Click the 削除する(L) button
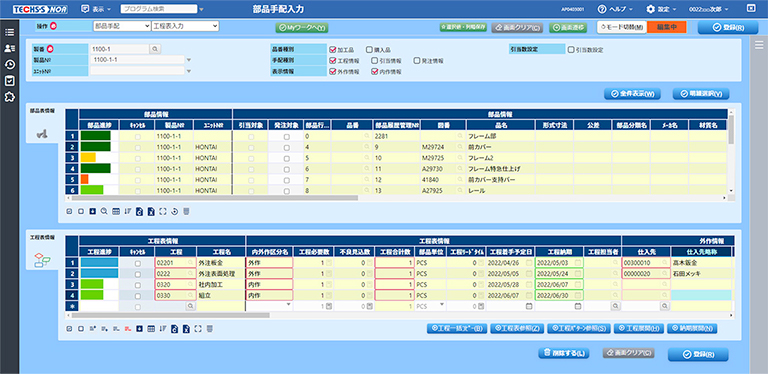 563,352
